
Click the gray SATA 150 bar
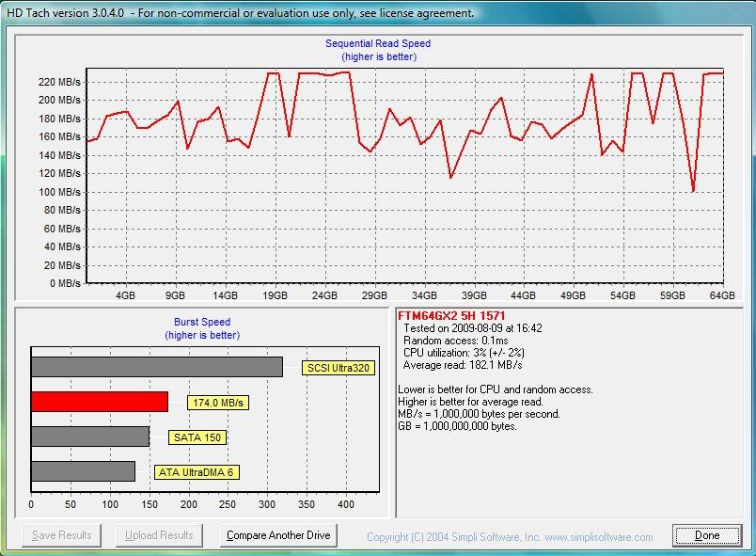tap(90, 437)
